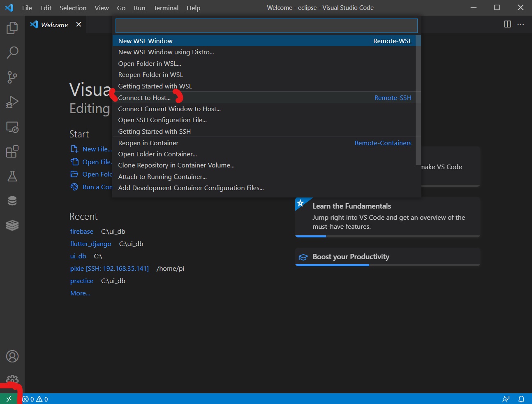
Task: Open Remote Explorer view
Action: click(x=12, y=127)
